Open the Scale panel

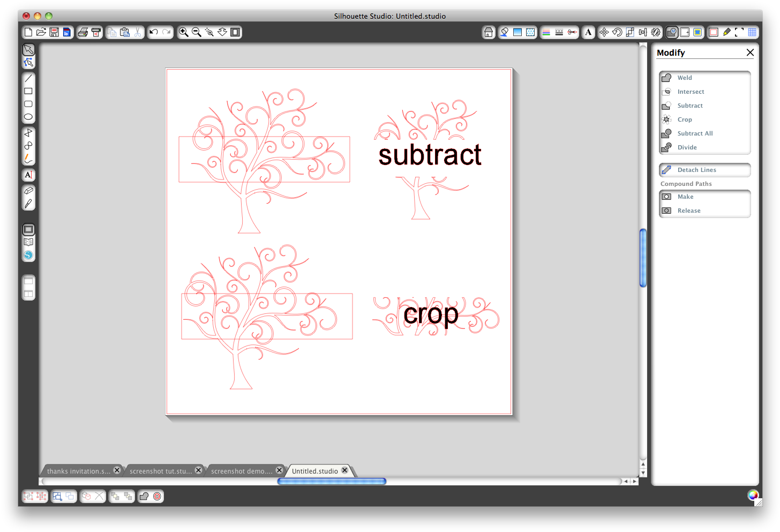point(630,32)
